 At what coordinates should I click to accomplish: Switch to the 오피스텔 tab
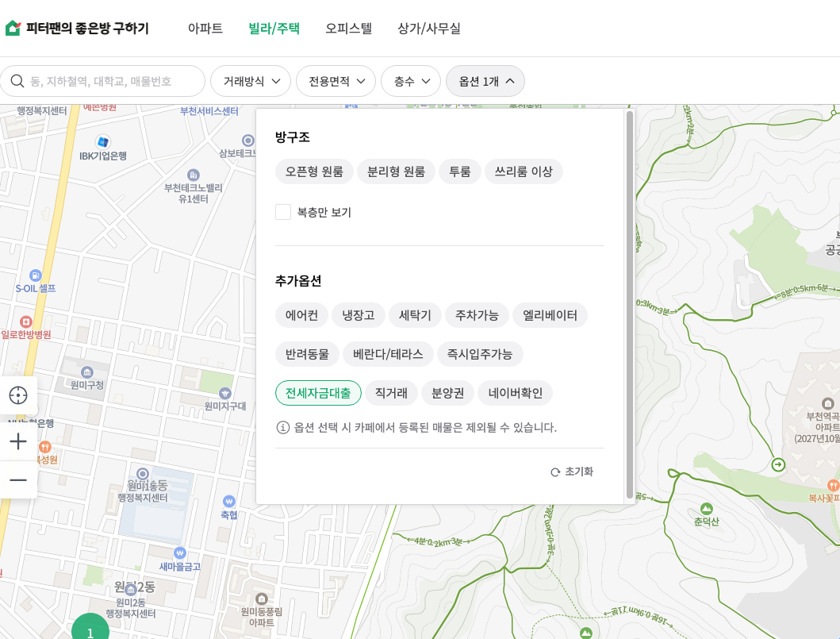(x=349, y=28)
